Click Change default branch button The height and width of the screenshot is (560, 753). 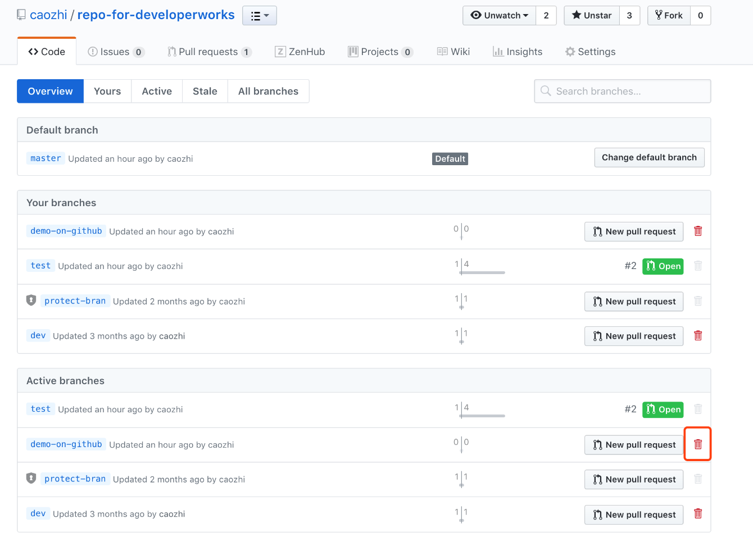tap(649, 158)
